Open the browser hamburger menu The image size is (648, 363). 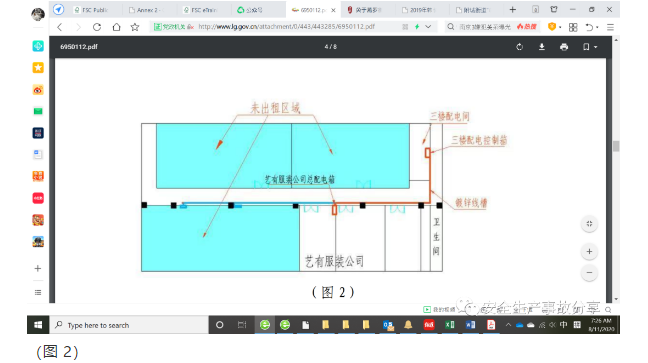pos(610,27)
